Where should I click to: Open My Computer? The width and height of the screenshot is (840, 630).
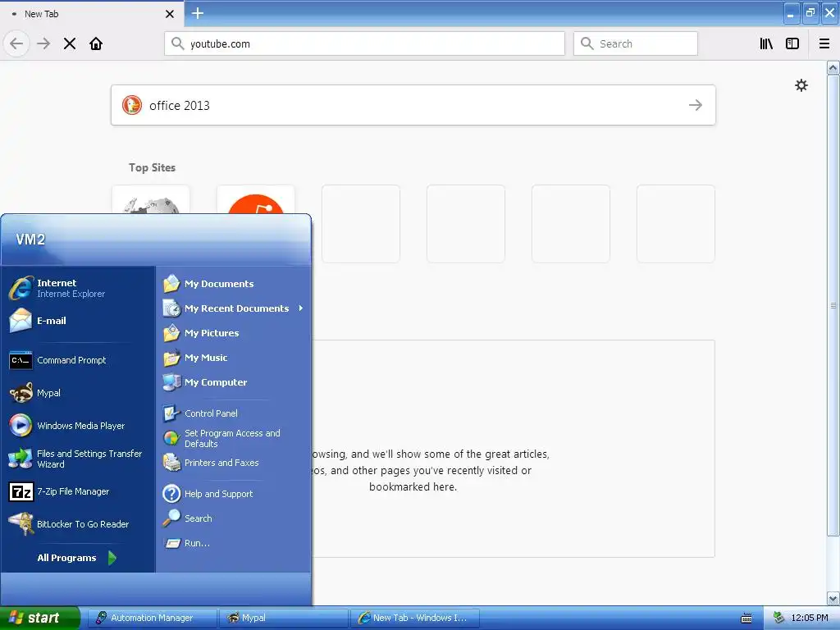233,382
